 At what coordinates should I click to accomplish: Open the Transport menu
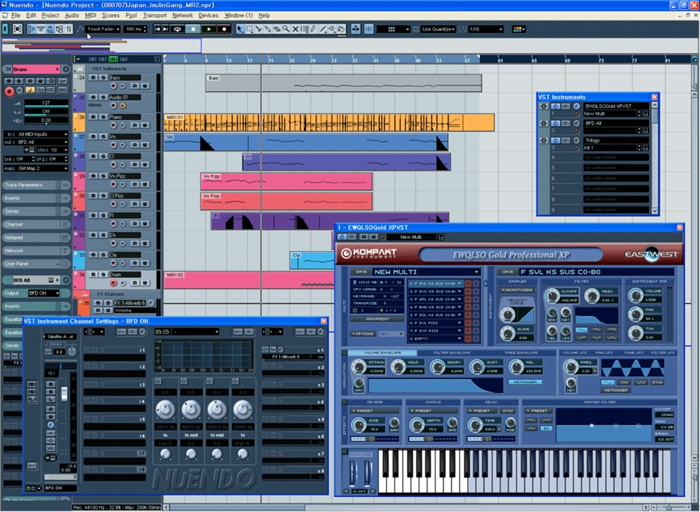click(x=154, y=15)
